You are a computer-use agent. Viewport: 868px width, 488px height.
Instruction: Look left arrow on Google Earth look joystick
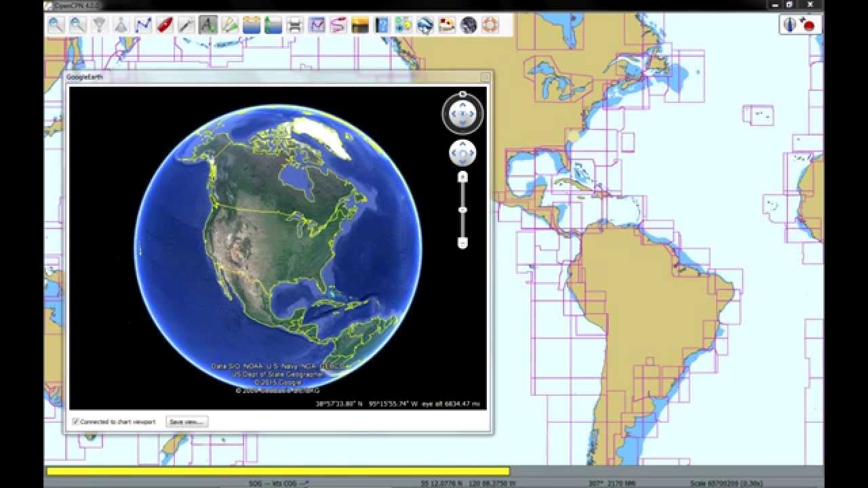coord(454,114)
